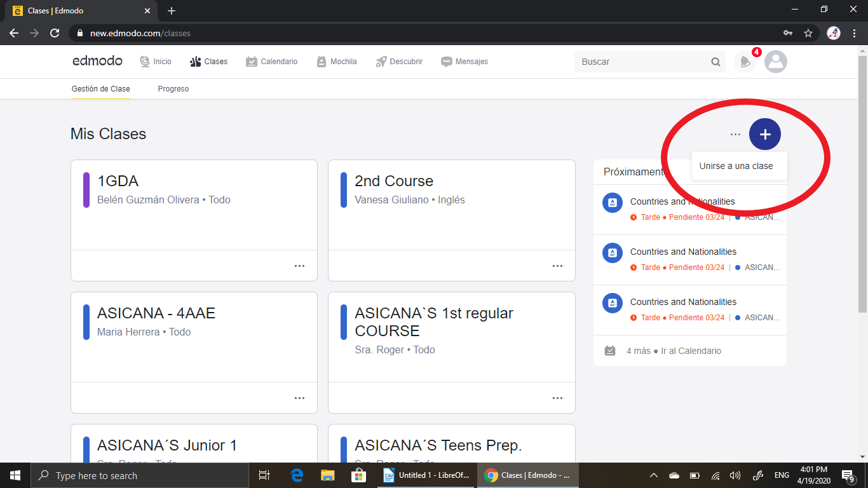Open Windows Start menu
This screenshot has height=488, width=868.
pos(15,475)
